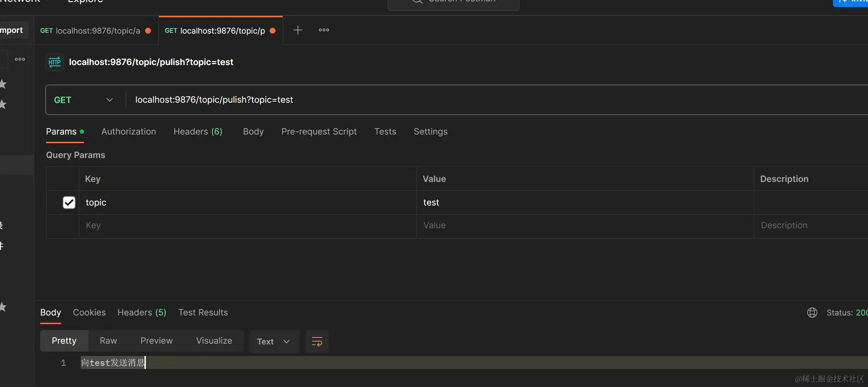Open the Tests tab
This screenshot has width=868, height=387.
coord(385,131)
